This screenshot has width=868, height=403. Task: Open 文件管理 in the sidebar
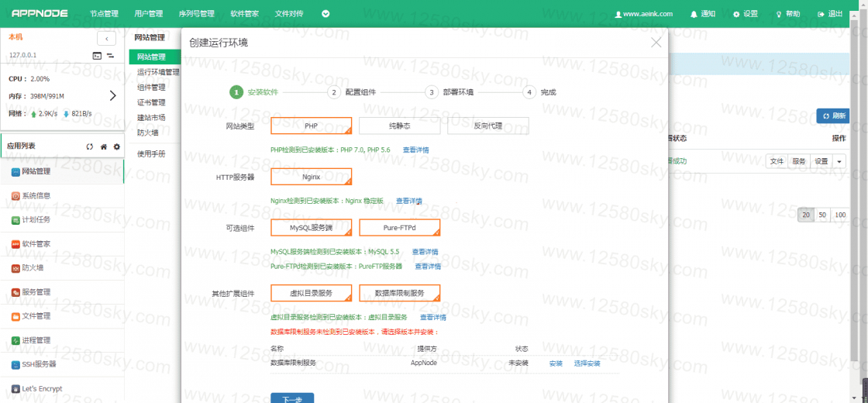[62, 316]
